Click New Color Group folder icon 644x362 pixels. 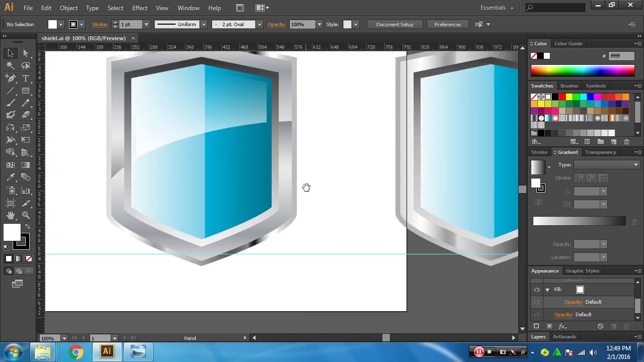600,142
